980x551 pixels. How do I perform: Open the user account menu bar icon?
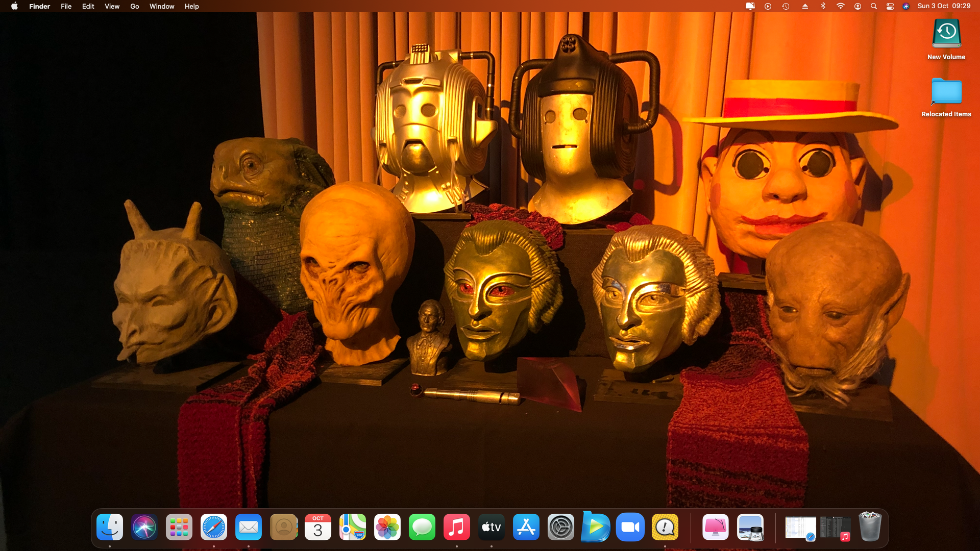click(x=858, y=6)
